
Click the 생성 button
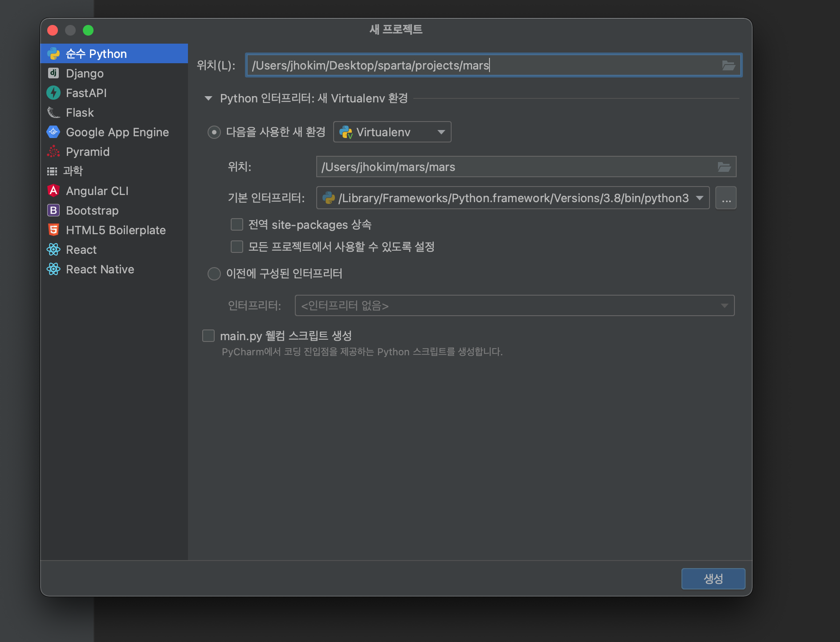click(713, 579)
